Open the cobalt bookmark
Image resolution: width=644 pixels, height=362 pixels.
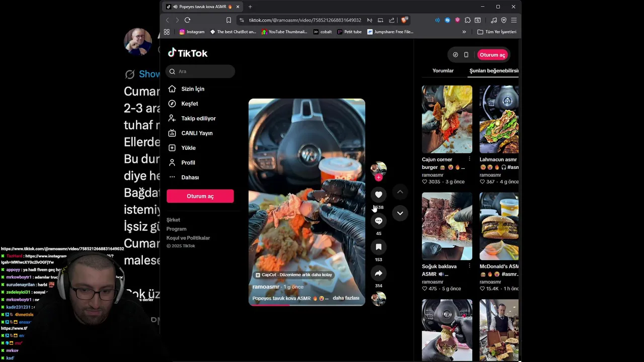pyautogui.click(x=323, y=32)
